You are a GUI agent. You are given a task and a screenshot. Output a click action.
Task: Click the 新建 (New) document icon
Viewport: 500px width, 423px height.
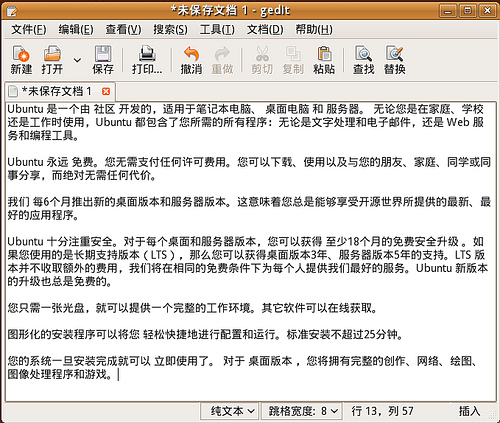pyautogui.click(x=21, y=53)
